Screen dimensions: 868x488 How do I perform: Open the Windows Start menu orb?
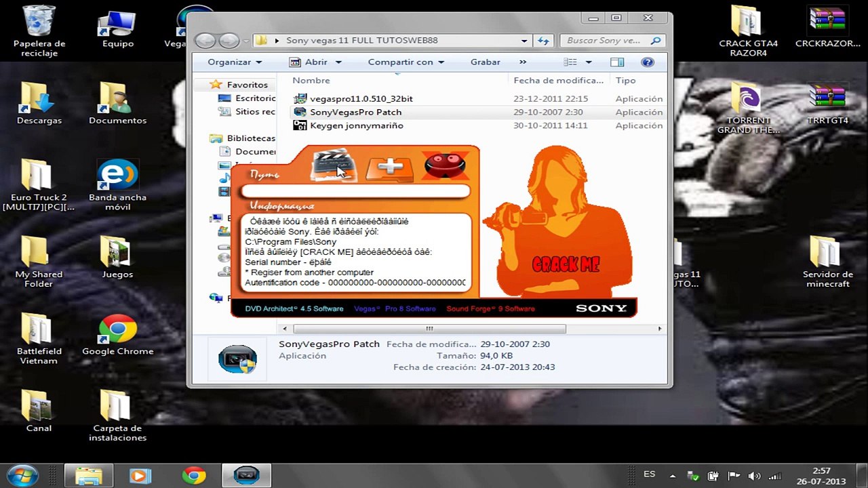[22, 475]
